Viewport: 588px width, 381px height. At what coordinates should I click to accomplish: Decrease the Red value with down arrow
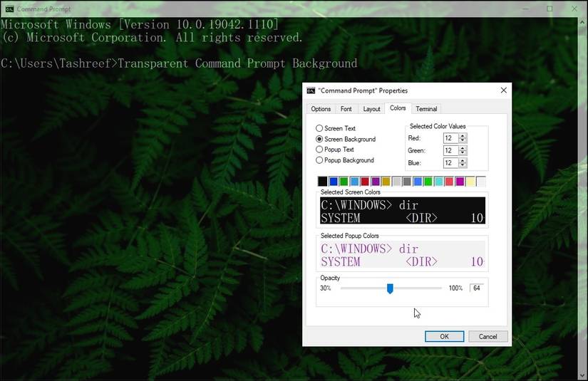coord(463,140)
